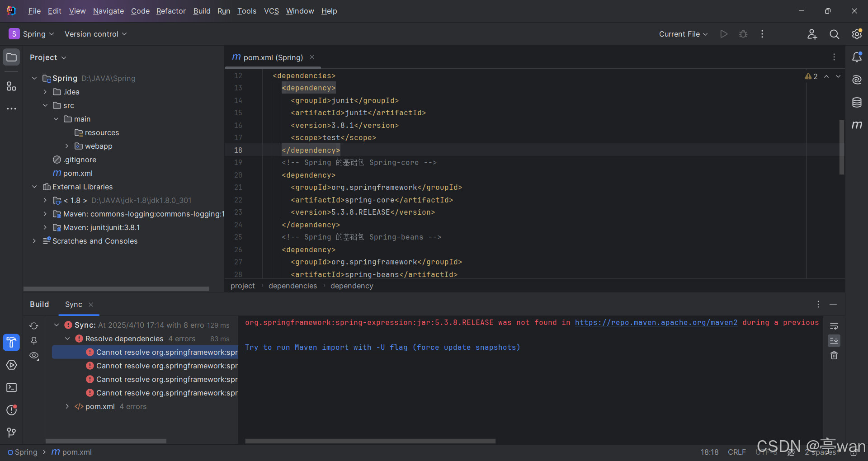This screenshot has width=868, height=461.
Task: Click the project breadcrumb
Action: (242, 286)
